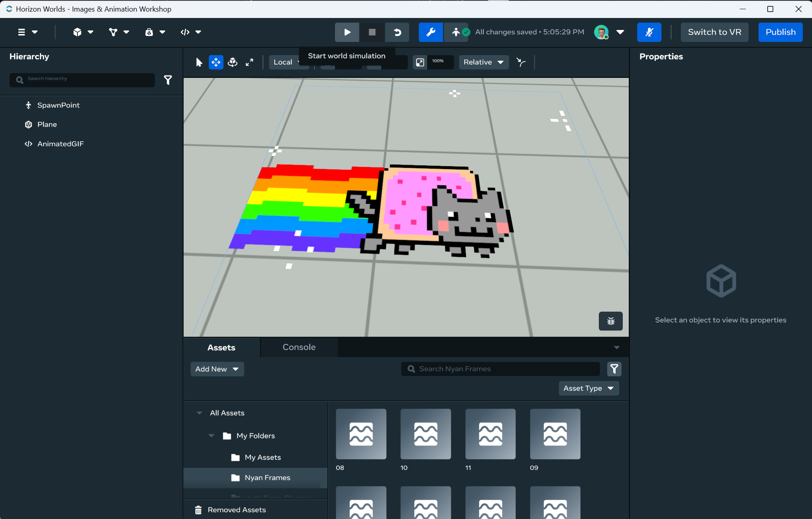This screenshot has width=812, height=519.
Task: Collapse the All Assets tree node
Action: 199,413
